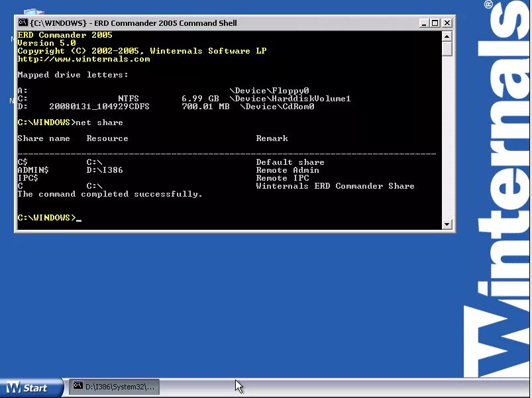Image resolution: width=532 pixels, height=398 pixels.
Task: Click the scrollbar up arrow
Action: coord(447,36)
